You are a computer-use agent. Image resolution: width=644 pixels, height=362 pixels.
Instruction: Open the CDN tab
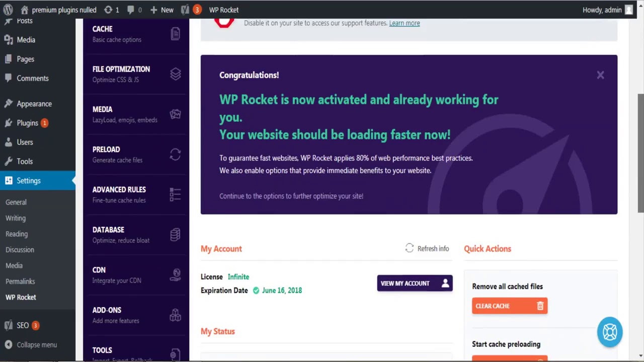pos(136,275)
